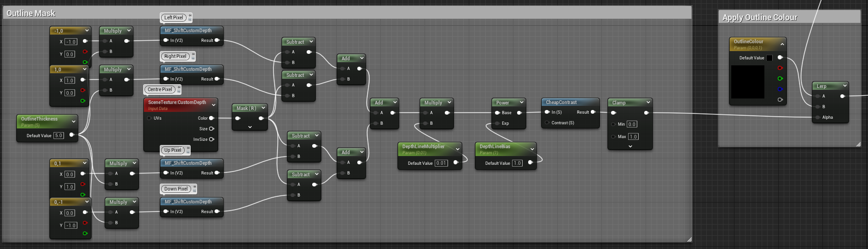Toggle bubble visibility icon on Left Pixel comment

click(190, 20)
